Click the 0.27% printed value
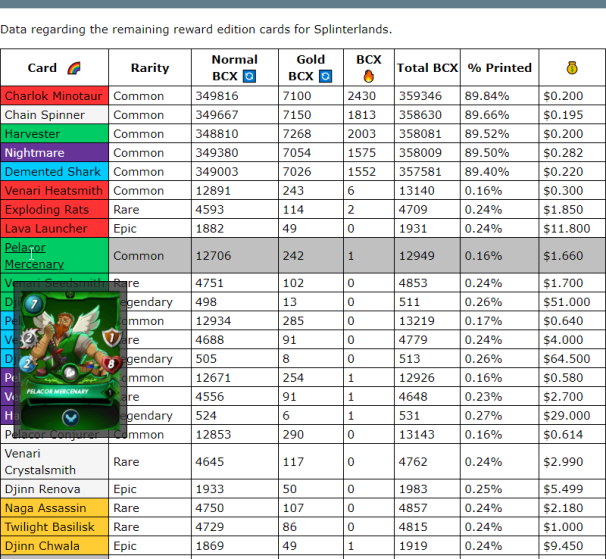This screenshot has height=559, width=606. (x=483, y=416)
